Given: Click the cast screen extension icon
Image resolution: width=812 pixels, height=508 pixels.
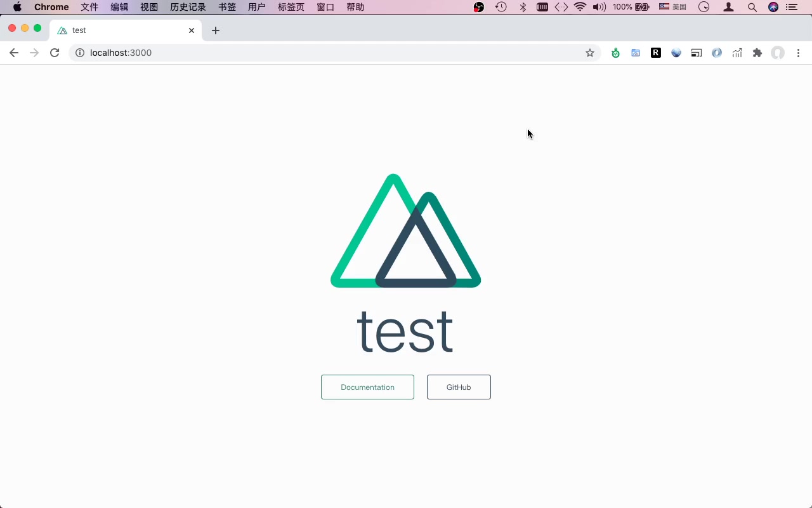Looking at the screenshot, I should [x=697, y=53].
